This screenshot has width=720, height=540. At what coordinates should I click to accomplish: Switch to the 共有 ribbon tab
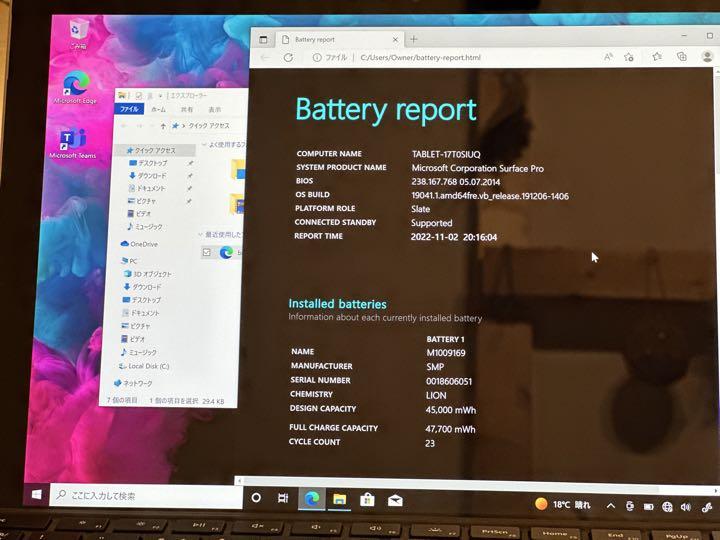186,109
